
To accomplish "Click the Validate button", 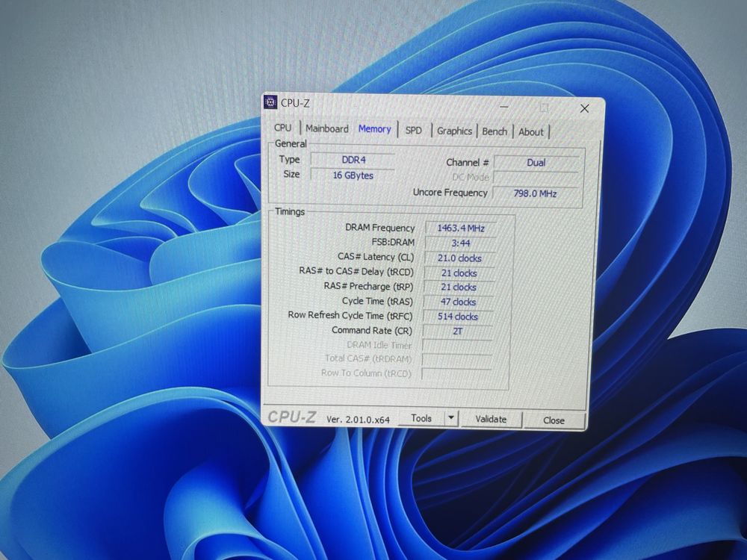I will click(491, 419).
